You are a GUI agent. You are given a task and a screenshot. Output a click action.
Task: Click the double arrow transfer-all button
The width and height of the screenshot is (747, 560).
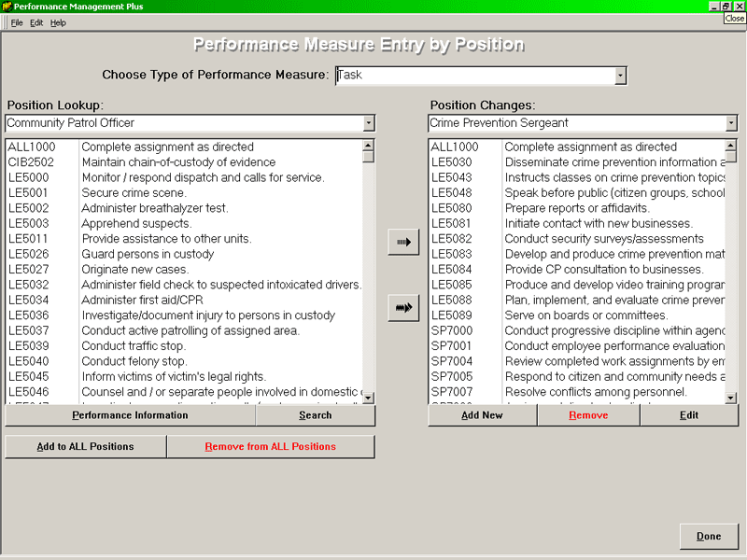[x=403, y=308]
